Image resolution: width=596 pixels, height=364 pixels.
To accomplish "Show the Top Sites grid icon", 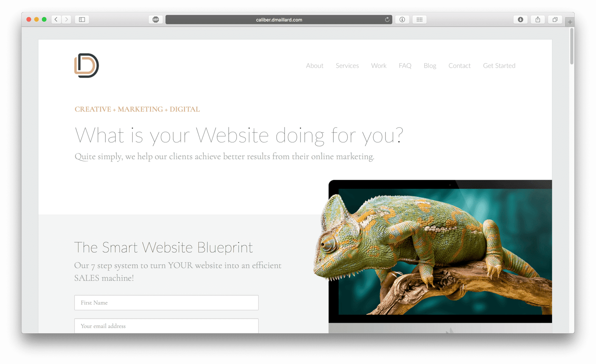I will coord(419,19).
